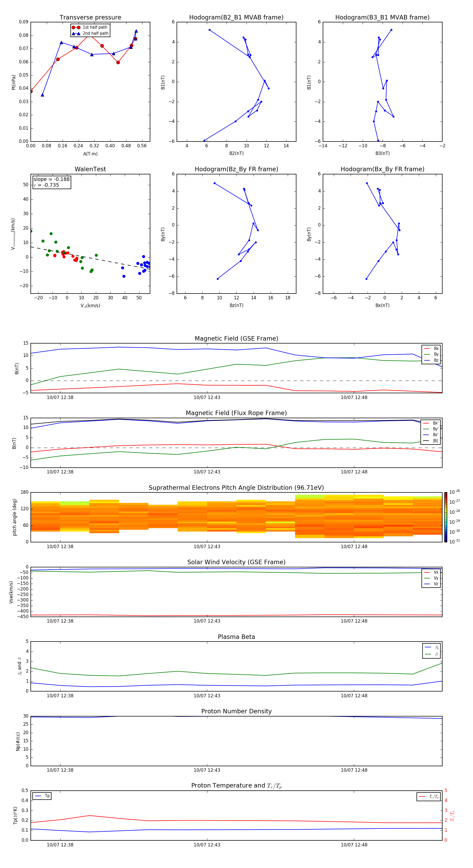Click the "Bz" entry in GSE legend

[x=431, y=361]
